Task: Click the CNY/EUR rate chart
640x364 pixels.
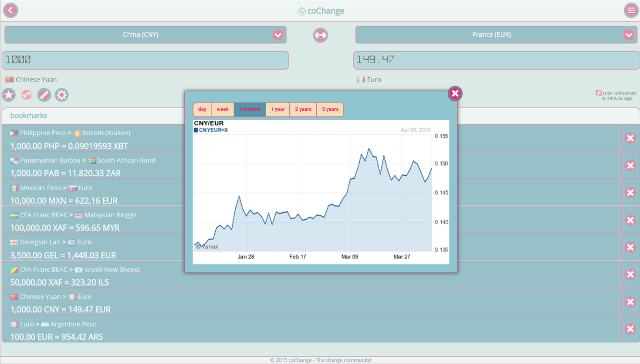Action: tap(321, 192)
